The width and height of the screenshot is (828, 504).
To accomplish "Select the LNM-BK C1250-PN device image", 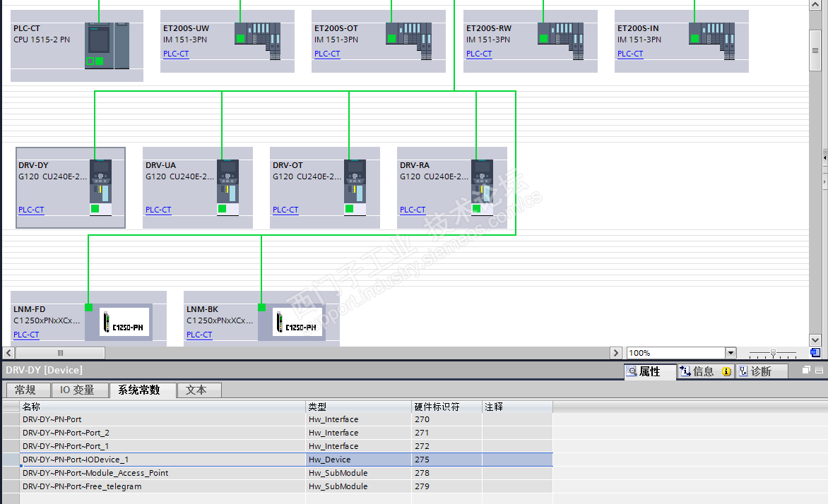I will coord(297,322).
